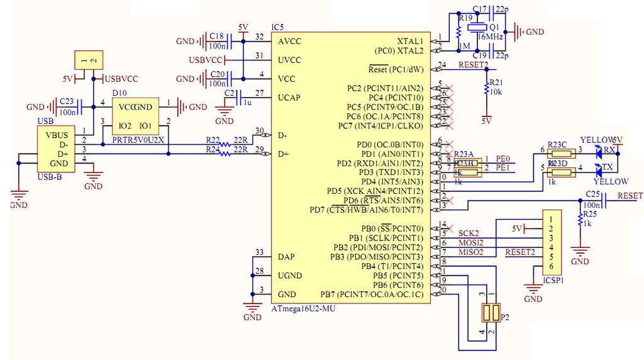Click the 16MHz crystal value text

490,37
